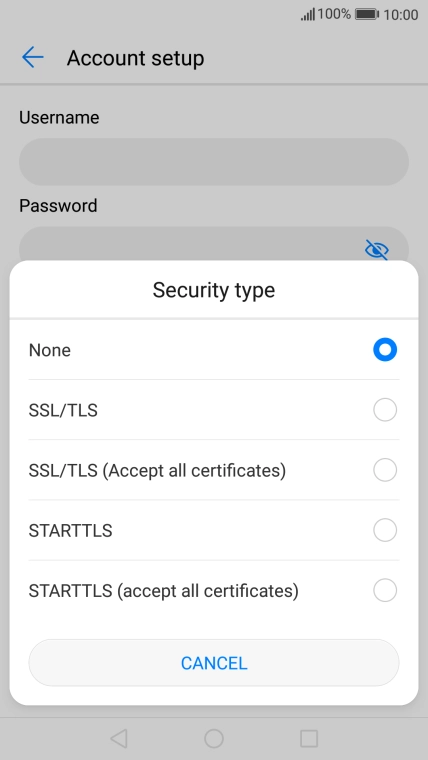This screenshot has height=760, width=428.
Task: Tap the Account setup title
Action: click(135, 58)
